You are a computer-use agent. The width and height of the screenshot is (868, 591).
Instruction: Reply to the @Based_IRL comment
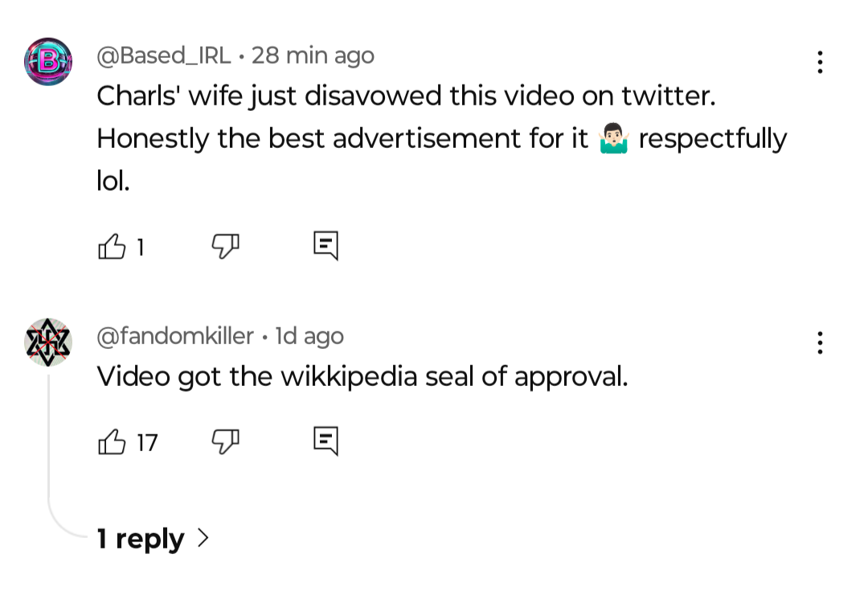(x=325, y=246)
